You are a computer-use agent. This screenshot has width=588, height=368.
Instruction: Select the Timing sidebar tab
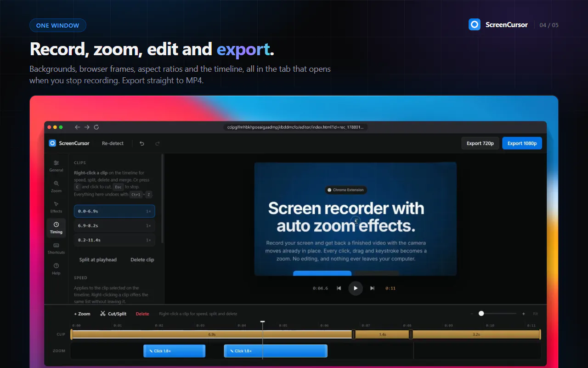pyautogui.click(x=56, y=228)
